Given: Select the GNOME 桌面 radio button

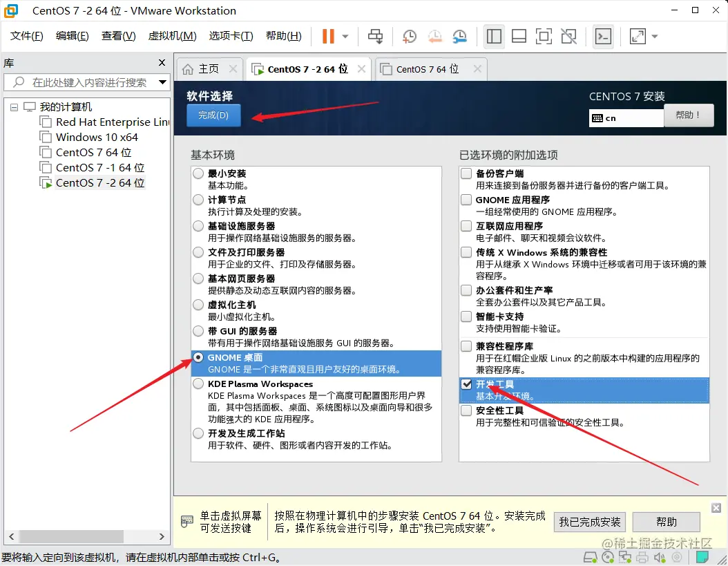Looking at the screenshot, I should [198, 357].
